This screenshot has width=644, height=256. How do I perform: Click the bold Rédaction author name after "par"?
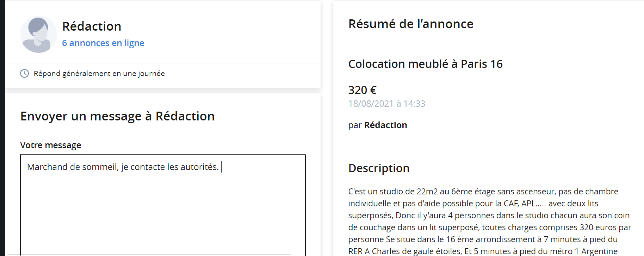click(385, 125)
